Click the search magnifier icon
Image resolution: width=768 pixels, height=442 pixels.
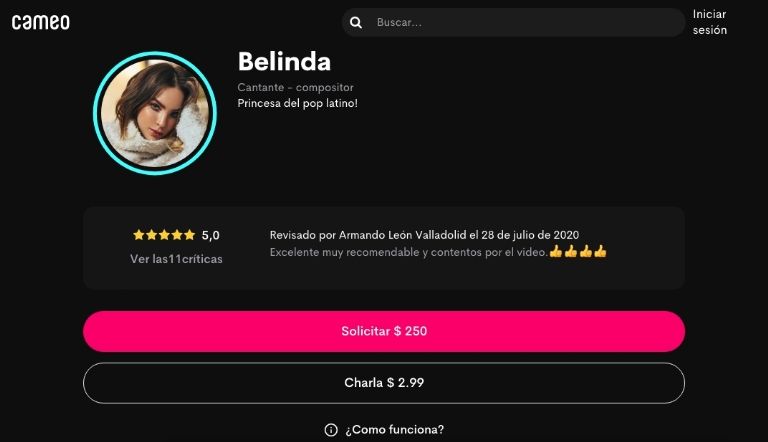click(356, 23)
